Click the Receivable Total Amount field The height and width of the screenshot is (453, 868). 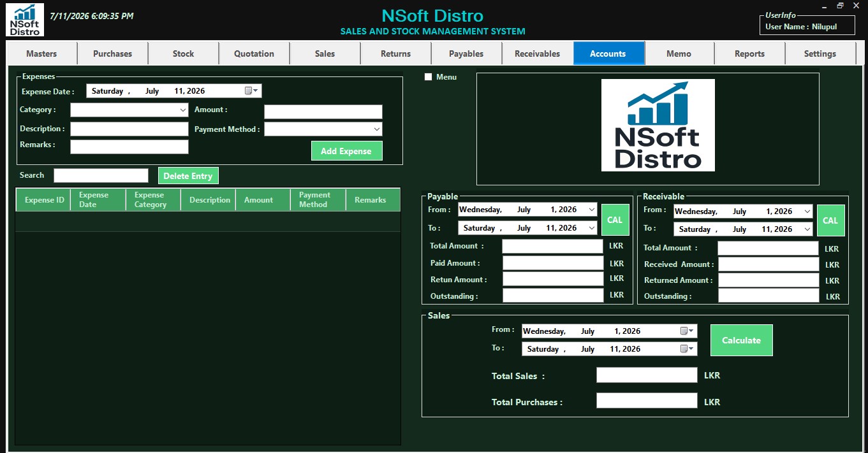[768, 248]
